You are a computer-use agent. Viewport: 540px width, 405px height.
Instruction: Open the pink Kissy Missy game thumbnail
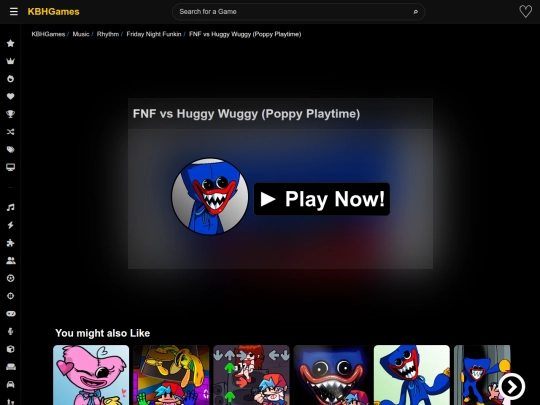click(x=91, y=375)
